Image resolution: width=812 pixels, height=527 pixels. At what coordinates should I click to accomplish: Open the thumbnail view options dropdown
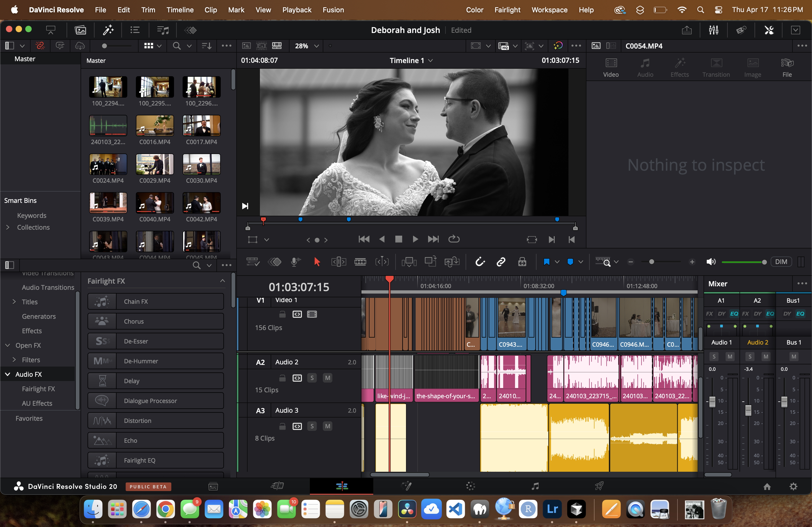pyautogui.click(x=159, y=46)
